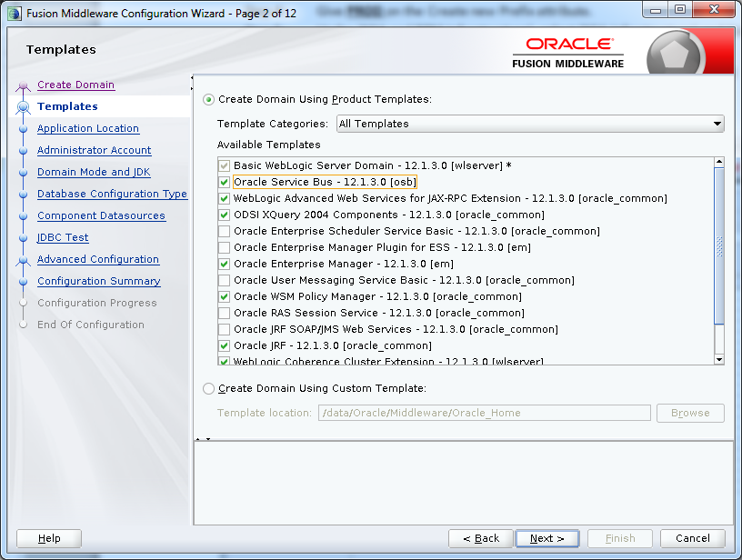The image size is (742, 560).
Task: Go to Component Datasources step
Action: pos(101,215)
